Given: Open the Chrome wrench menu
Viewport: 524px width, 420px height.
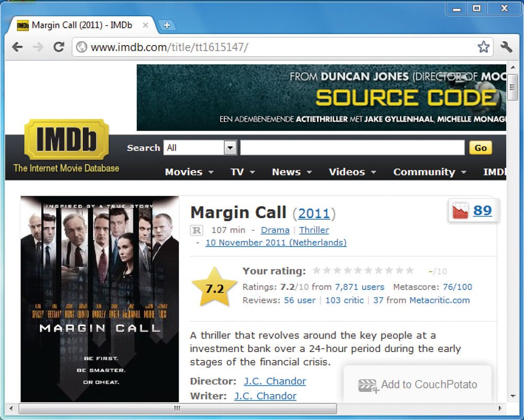Looking at the screenshot, I should point(506,47).
